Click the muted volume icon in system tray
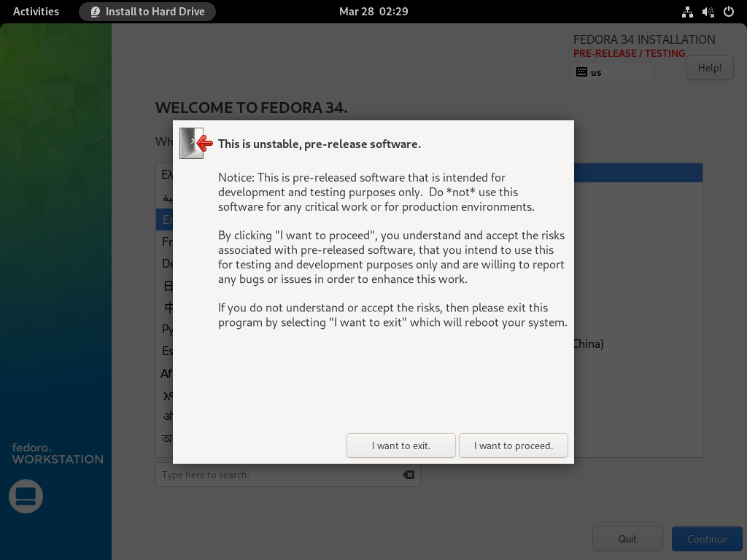Screen dimensions: 747x560 coord(706,12)
